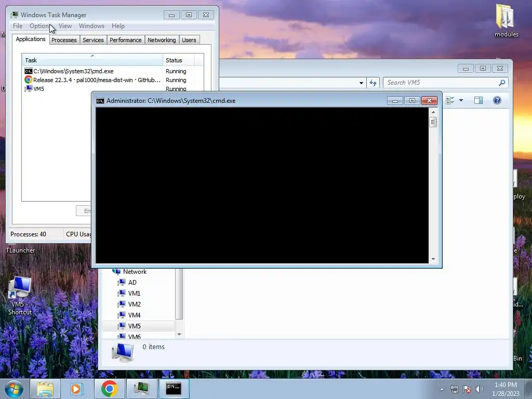532x399 pixels.
Task: Open the View menu in Task Manager
Action: 65,26
